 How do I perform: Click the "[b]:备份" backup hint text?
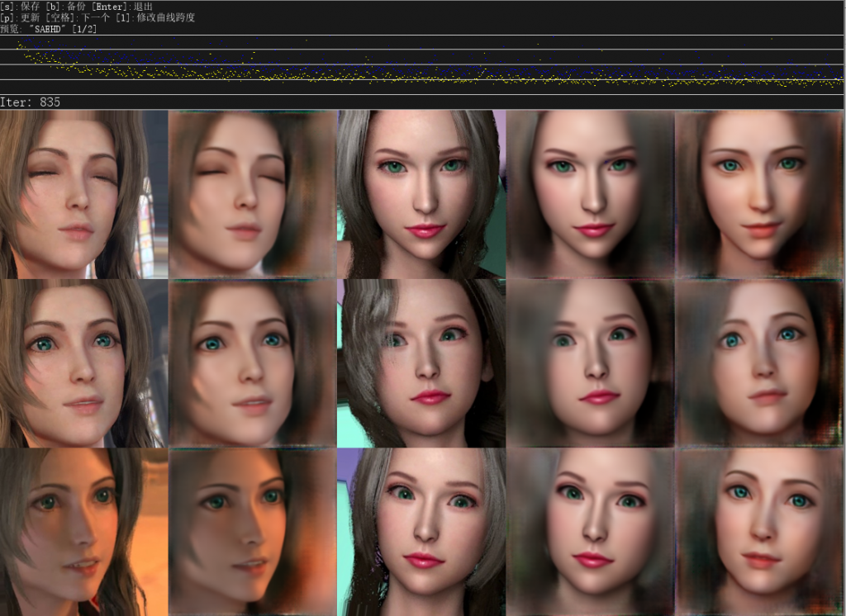click(66, 7)
